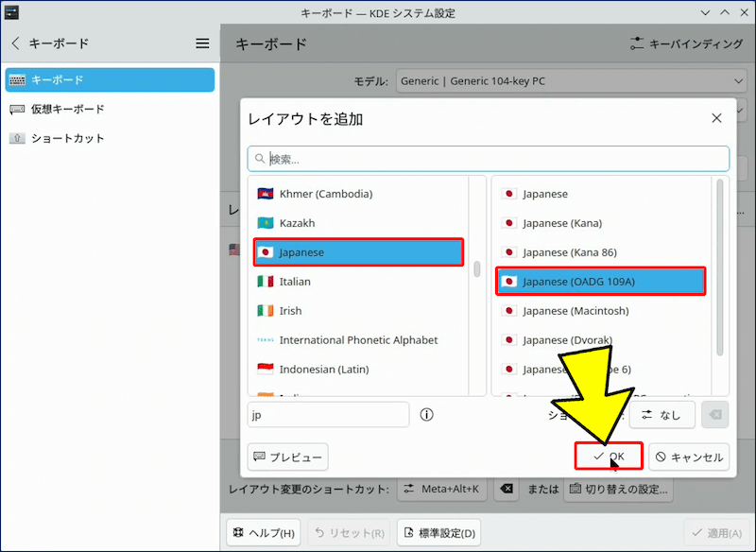Select the Khmer (Cambodia) layout
The image size is (756, 552).
325,194
